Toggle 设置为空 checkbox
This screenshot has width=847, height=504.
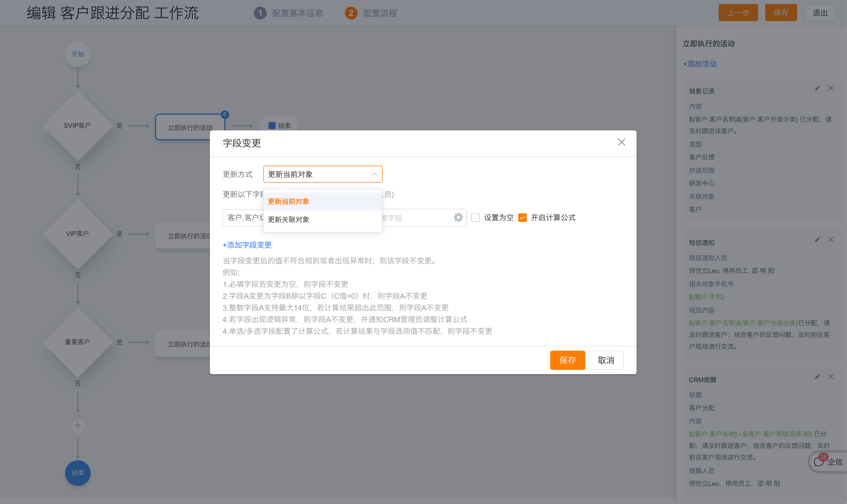click(x=476, y=217)
